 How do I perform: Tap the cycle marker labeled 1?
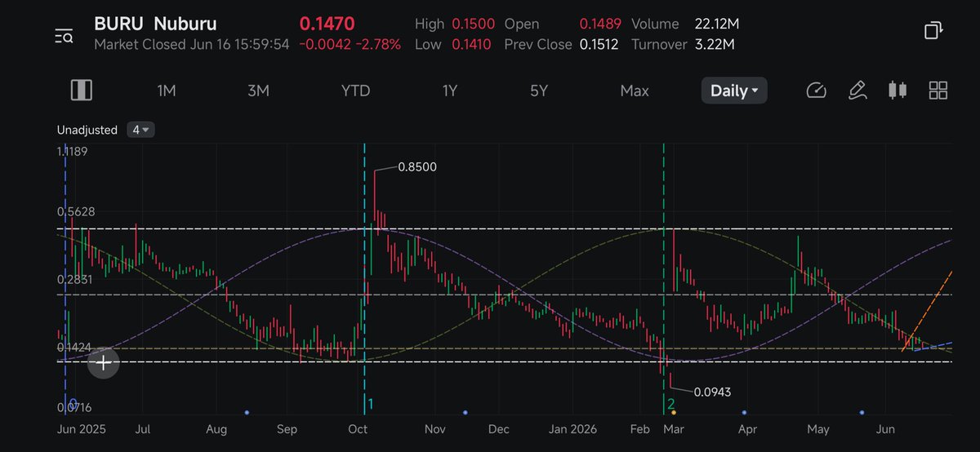[371, 404]
